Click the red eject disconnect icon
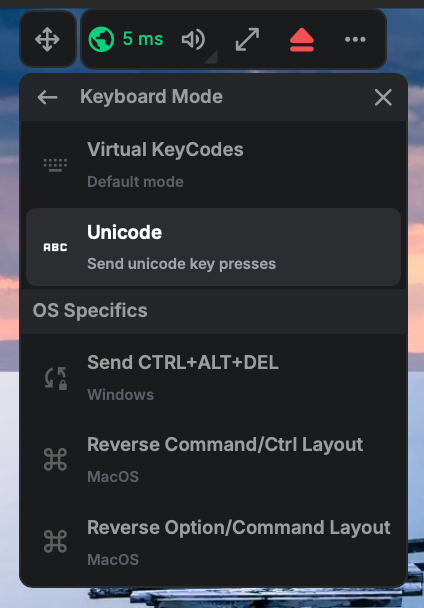424x608 pixels. (x=302, y=40)
